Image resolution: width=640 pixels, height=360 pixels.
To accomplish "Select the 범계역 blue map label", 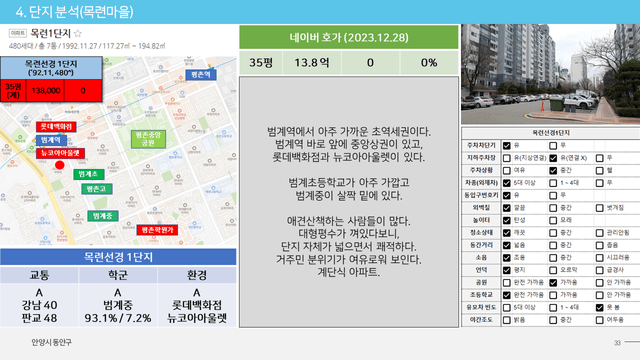I will (51, 140).
